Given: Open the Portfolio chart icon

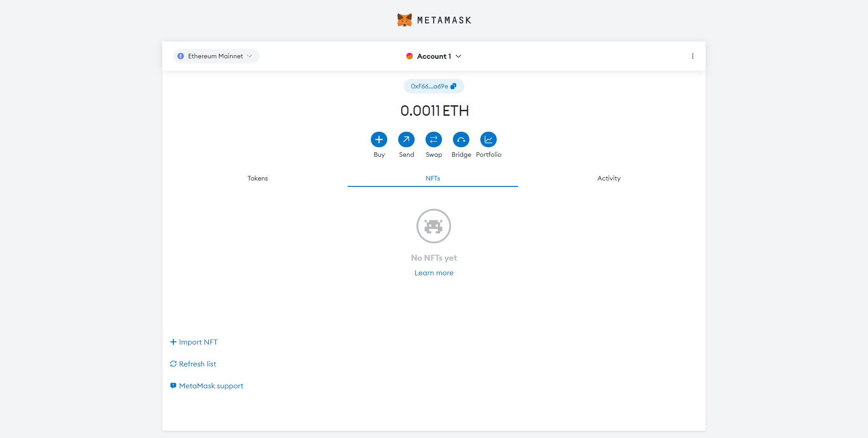Looking at the screenshot, I should point(489,139).
